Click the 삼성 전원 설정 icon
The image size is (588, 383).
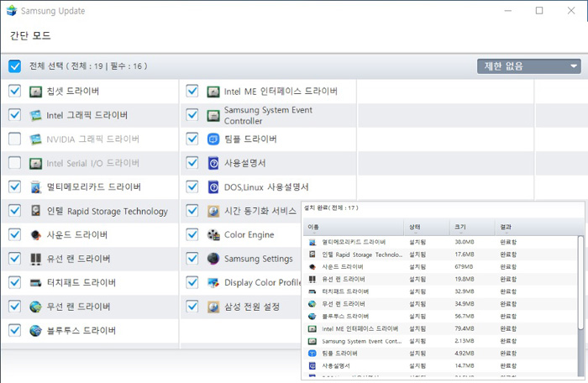pyautogui.click(x=213, y=307)
